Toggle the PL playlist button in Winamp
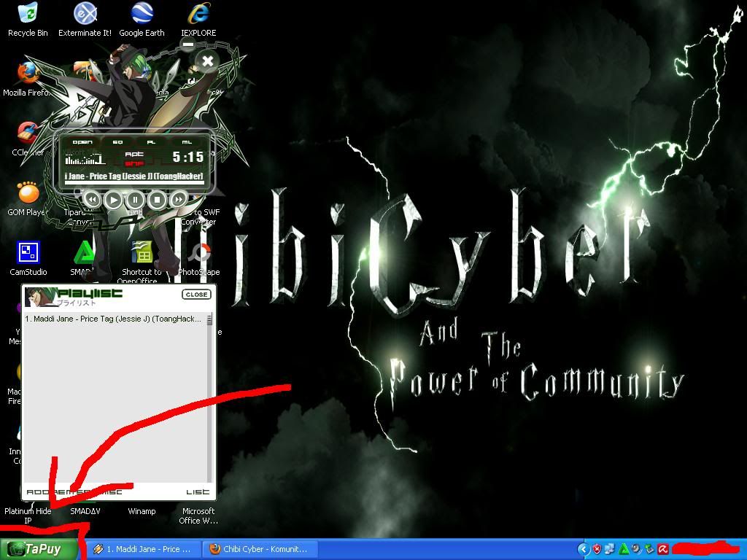 [152, 142]
